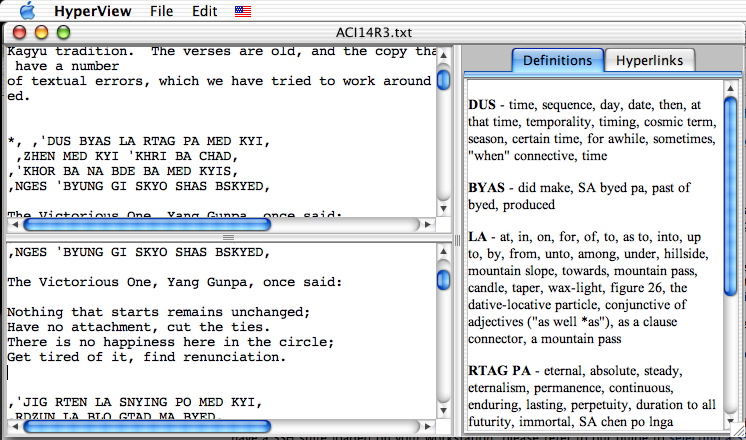Click the US flag input menu icon
Image resolution: width=746 pixels, height=440 pixels.
tap(243, 11)
